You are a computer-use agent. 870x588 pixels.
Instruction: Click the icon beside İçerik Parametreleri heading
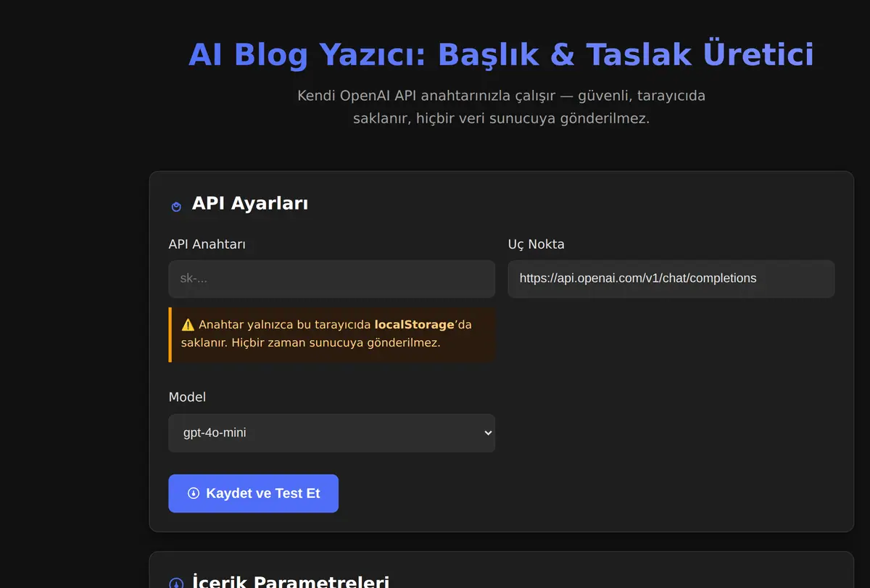point(176,584)
